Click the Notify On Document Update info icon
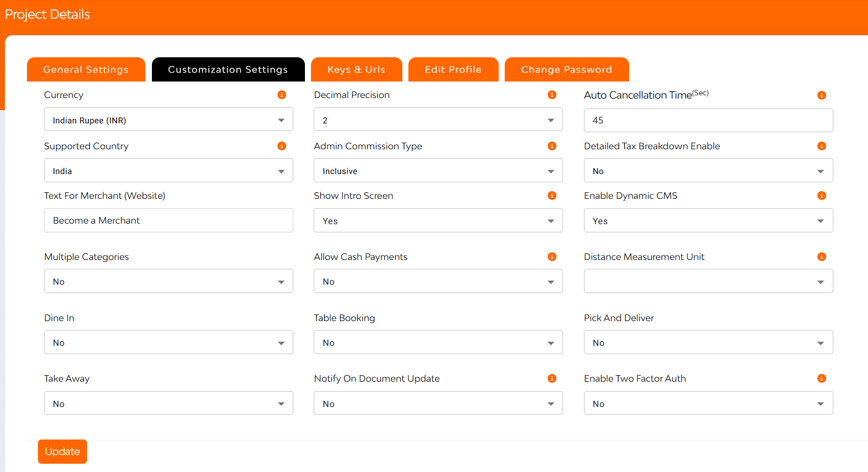Image resolution: width=868 pixels, height=472 pixels. [552, 378]
